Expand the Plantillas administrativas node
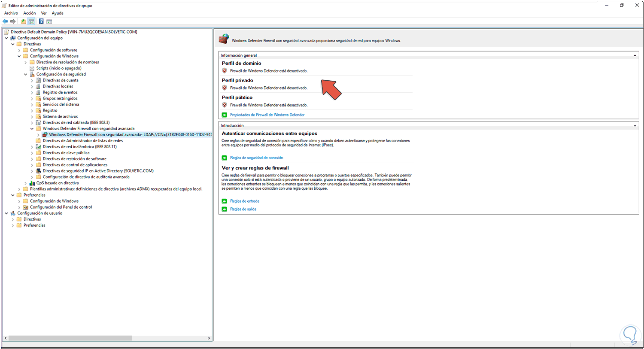Viewport: 644px width, 349px height. point(19,189)
